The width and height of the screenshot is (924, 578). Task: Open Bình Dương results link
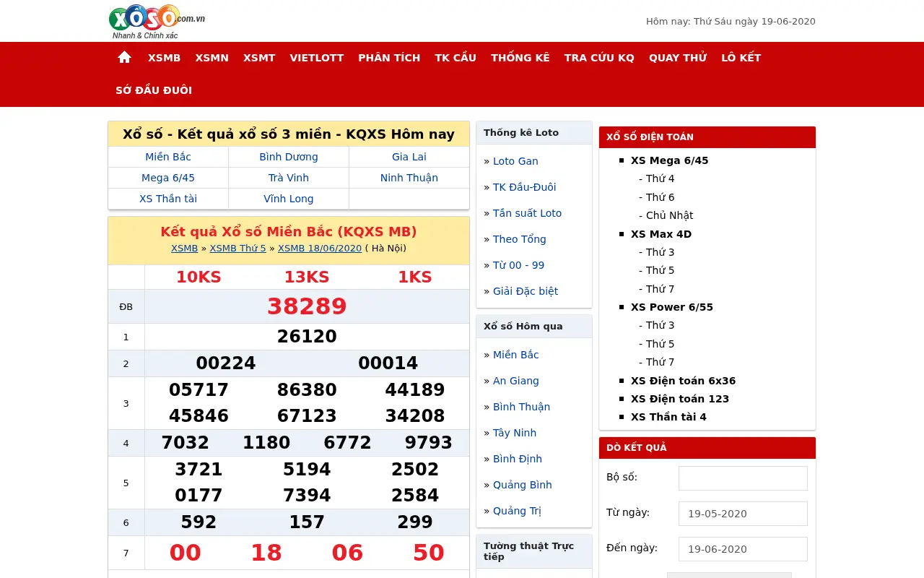point(289,157)
